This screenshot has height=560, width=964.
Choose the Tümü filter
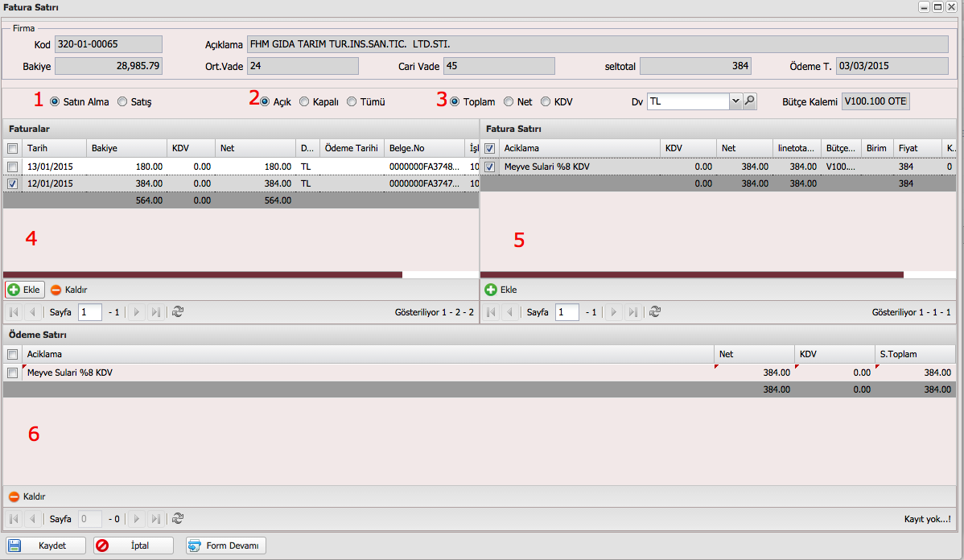[352, 101]
